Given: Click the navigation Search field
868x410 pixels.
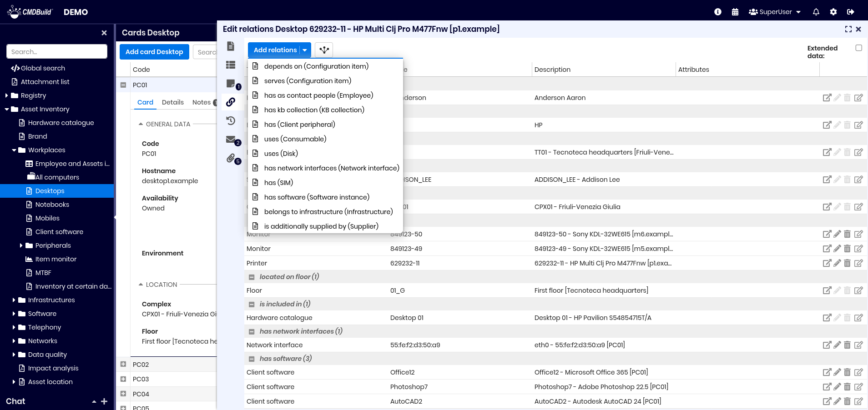Looking at the screenshot, I should 57,51.
